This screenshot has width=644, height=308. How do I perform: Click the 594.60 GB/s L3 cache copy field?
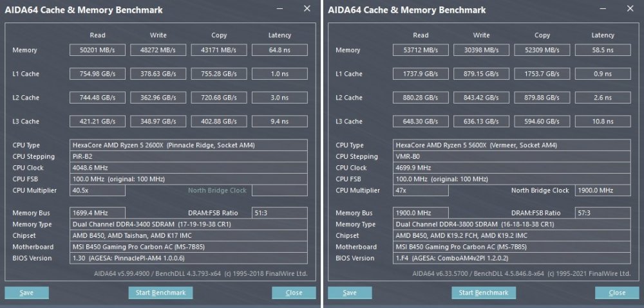(542, 122)
